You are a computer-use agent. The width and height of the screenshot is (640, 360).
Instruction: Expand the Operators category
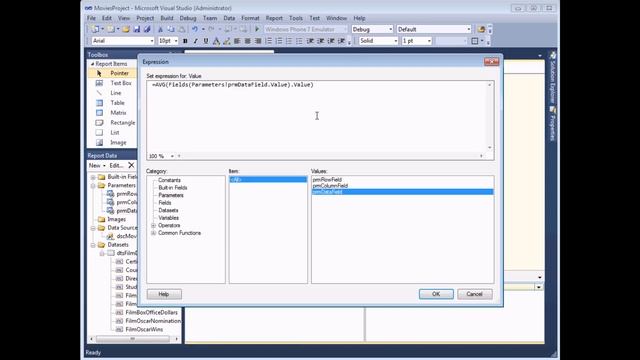(x=153, y=225)
